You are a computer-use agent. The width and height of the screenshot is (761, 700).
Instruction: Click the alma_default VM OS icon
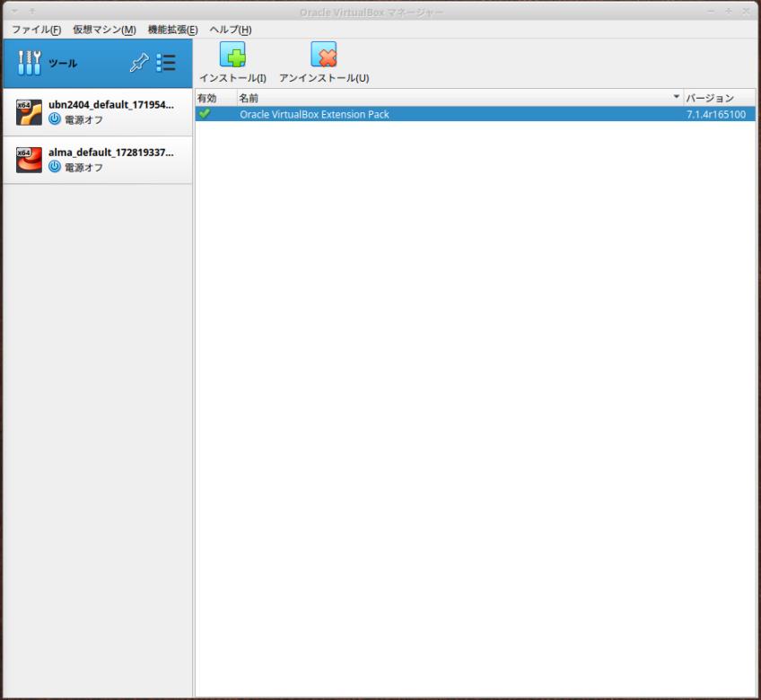pyautogui.click(x=29, y=160)
